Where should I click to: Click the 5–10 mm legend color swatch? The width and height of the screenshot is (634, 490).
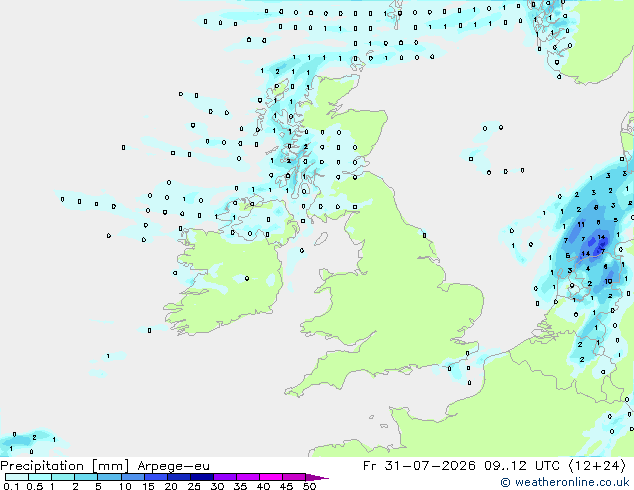[x=109, y=477]
